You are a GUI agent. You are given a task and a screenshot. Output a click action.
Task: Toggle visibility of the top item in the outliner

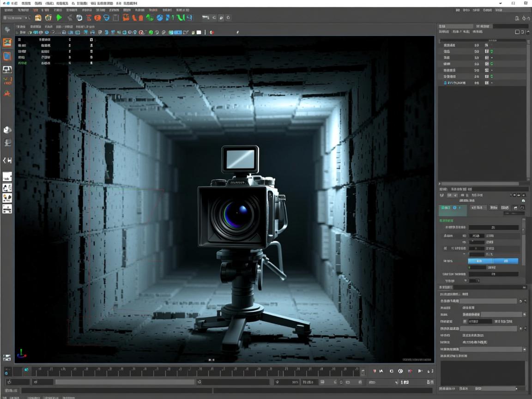tap(487, 45)
